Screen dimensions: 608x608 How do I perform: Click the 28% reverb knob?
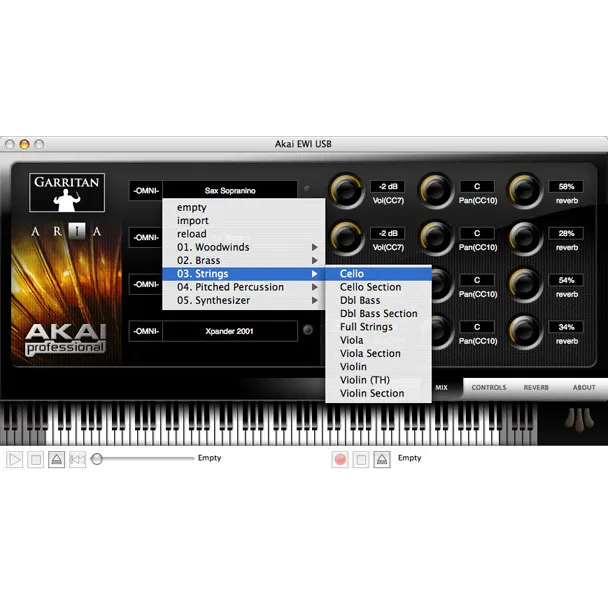tap(525, 238)
